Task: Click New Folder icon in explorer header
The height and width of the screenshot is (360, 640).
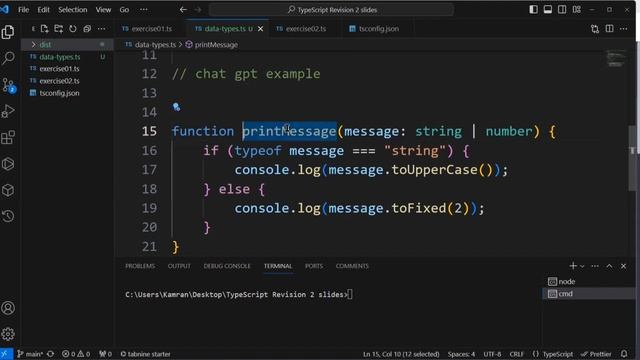Action: tap(59, 29)
